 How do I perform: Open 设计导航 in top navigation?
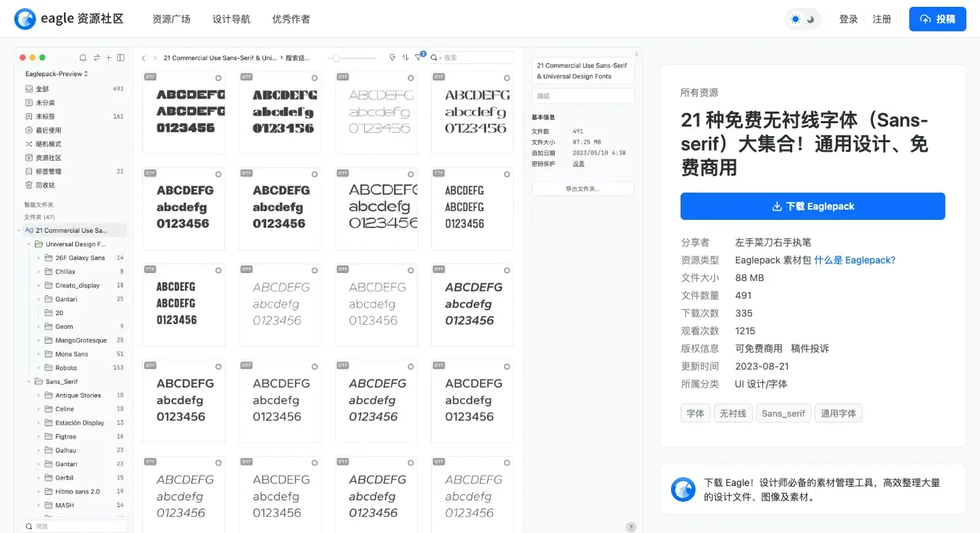pos(231,19)
